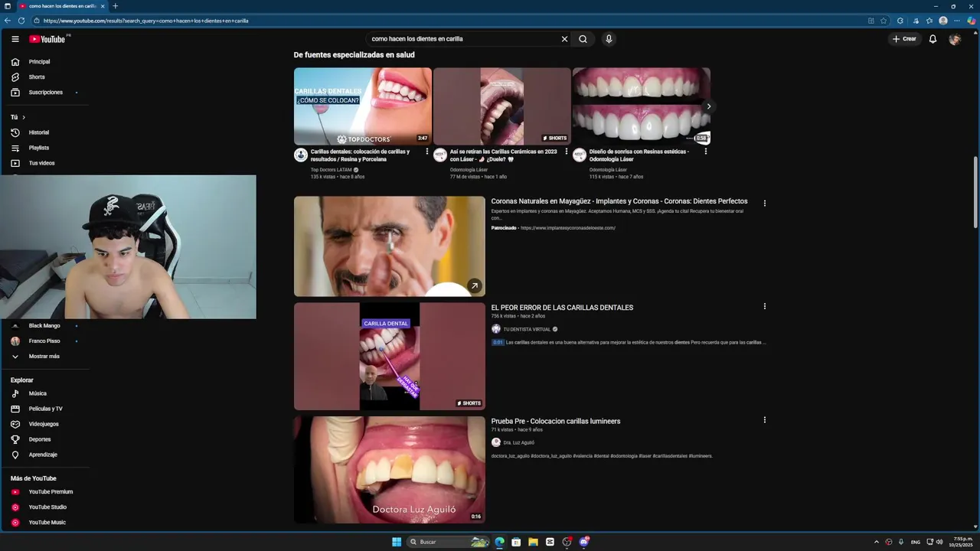Image resolution: width=980 pixels, height=551 pixels.
Task: Open options for Prueba Pre video
Action: tap(764, 420)
